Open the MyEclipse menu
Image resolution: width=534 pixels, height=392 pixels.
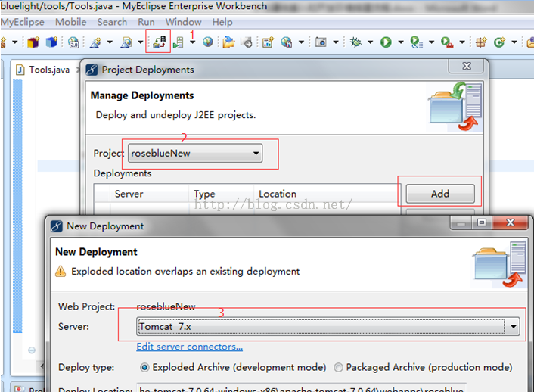click(23, 22)
